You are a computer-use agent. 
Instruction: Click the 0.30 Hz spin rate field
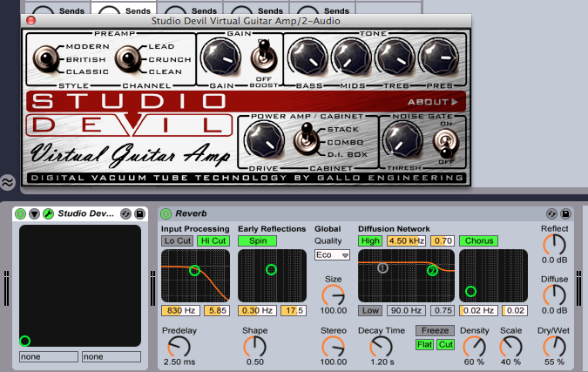257,310
